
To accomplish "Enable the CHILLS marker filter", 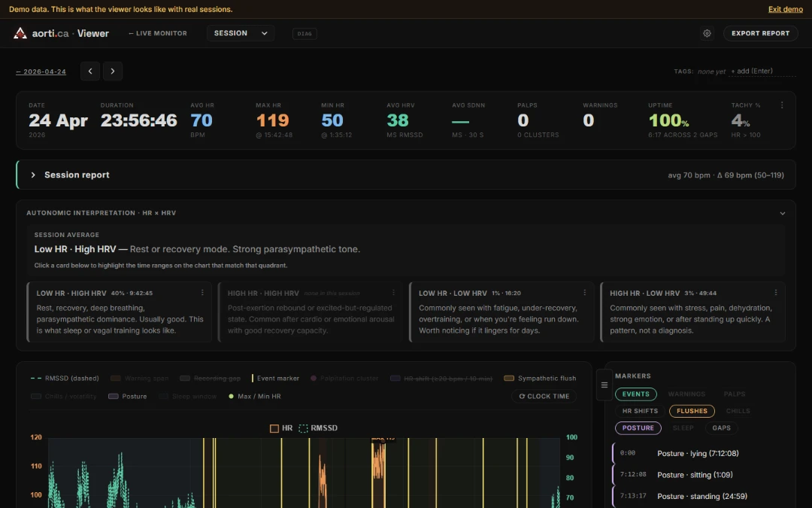I will coord(738,411).
